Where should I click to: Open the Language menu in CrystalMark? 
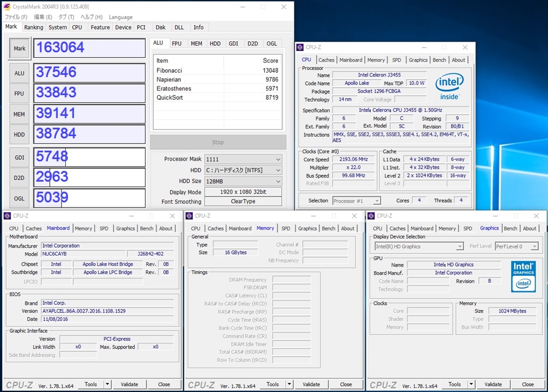pos(120,17)
